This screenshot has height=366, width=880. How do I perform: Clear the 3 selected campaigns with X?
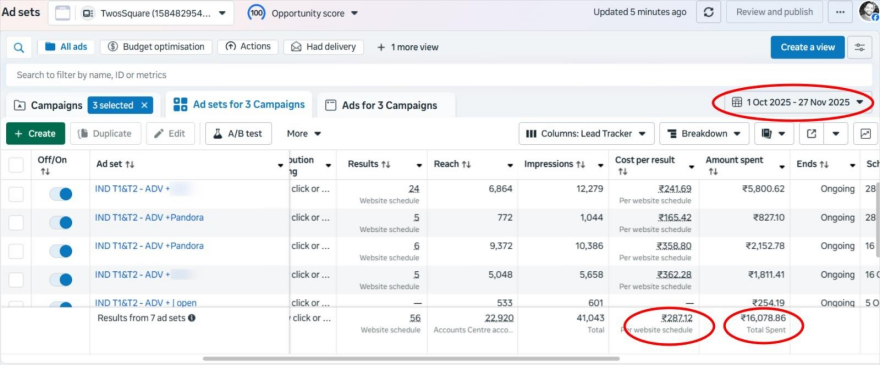click(x=144, y=105)
